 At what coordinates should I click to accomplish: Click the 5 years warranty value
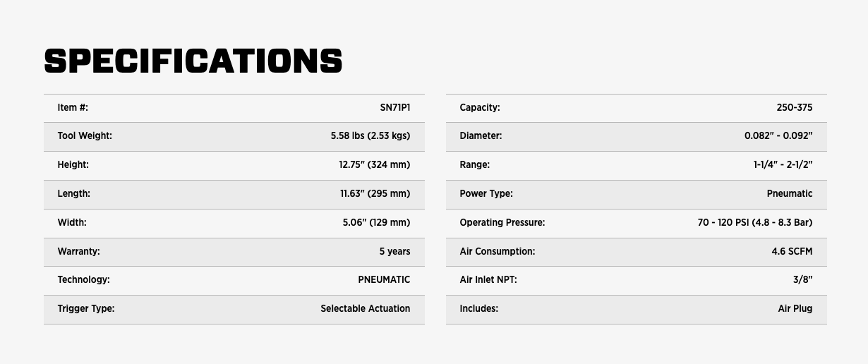(394, 252)
